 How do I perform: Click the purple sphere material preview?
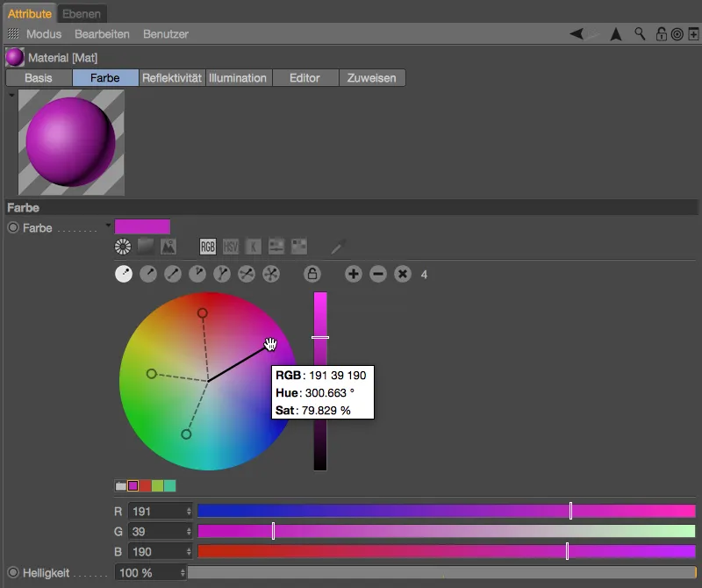[x=71, y=142]
